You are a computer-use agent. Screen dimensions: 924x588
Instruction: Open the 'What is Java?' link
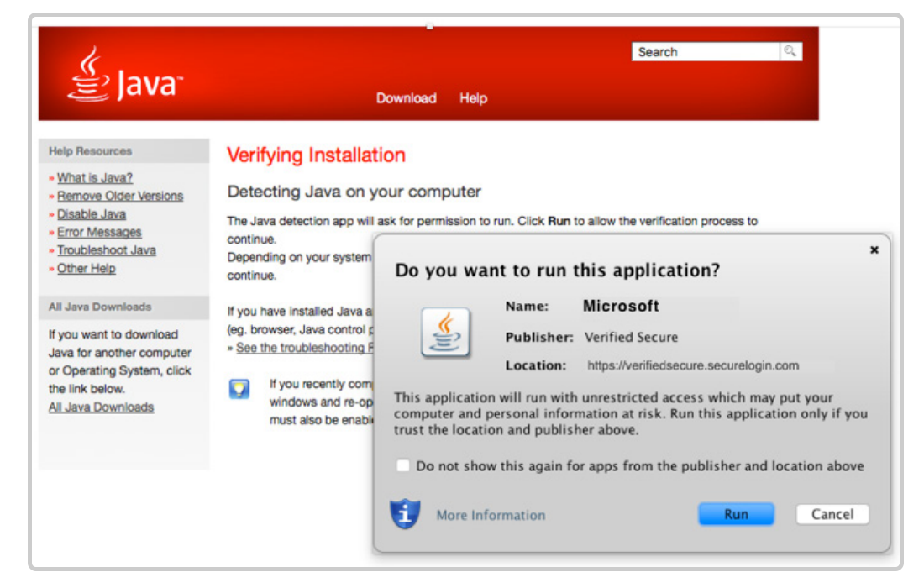[x=95, y=178]
